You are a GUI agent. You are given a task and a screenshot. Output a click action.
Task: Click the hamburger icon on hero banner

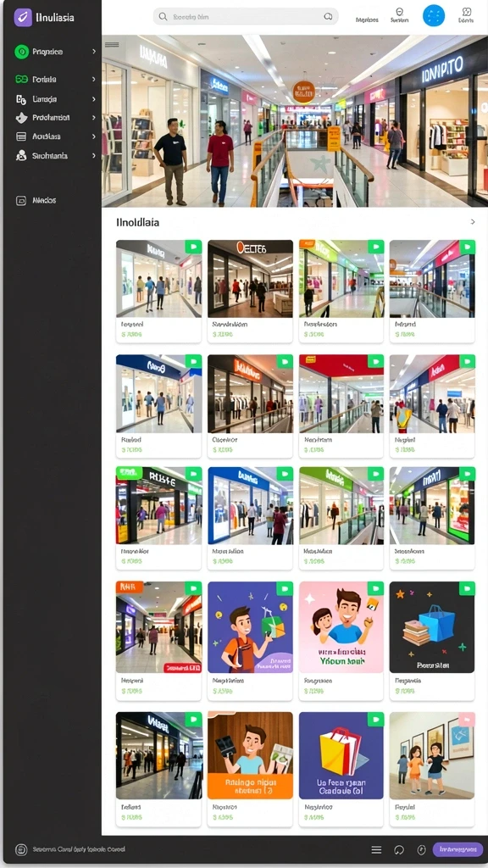pyautogui.click(x=113, y=45)
